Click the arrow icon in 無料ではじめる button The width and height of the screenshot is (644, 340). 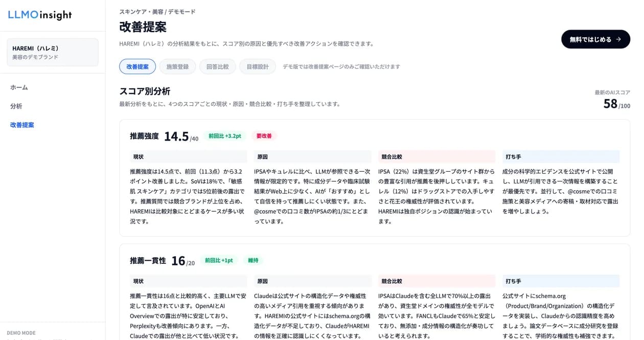[618, 39]
